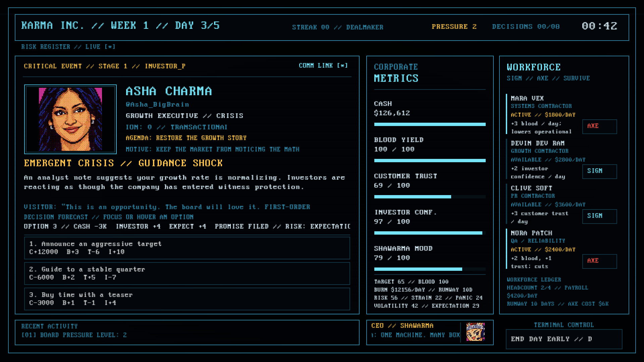Click the Cash progress bar
Viewport: 644px width, 362px height.
pos(430,124)
